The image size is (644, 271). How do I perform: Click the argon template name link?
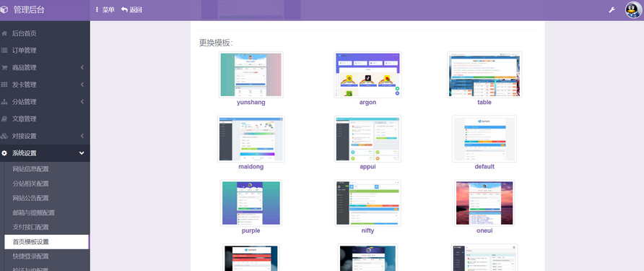367,103
